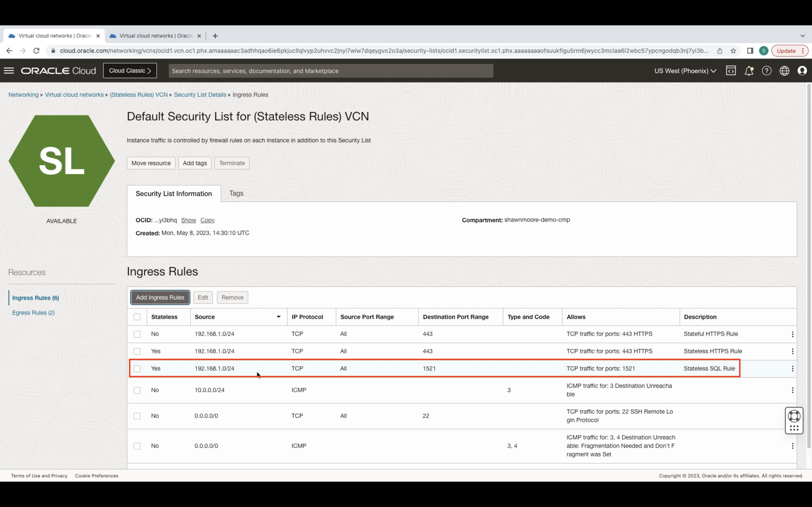The image size is (812, 507).
Task: Bookmark this page with star icon
Action: point(733,51)
